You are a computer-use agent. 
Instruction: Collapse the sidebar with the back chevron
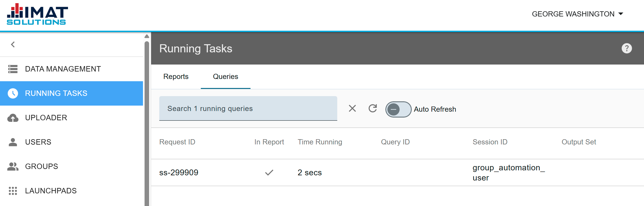pos(13,44)
